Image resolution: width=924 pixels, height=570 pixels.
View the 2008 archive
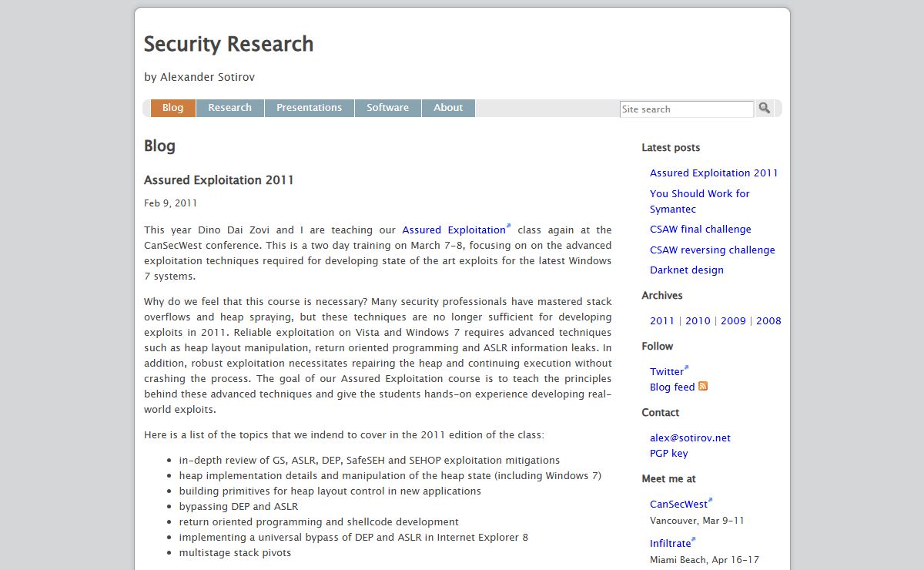768,321
